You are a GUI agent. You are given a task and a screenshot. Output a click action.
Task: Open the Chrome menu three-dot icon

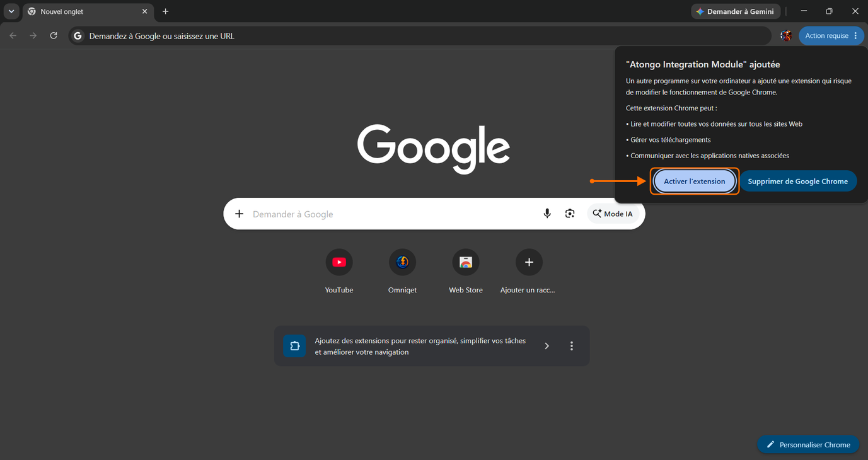pyautogui.click(x=855, y=36)
